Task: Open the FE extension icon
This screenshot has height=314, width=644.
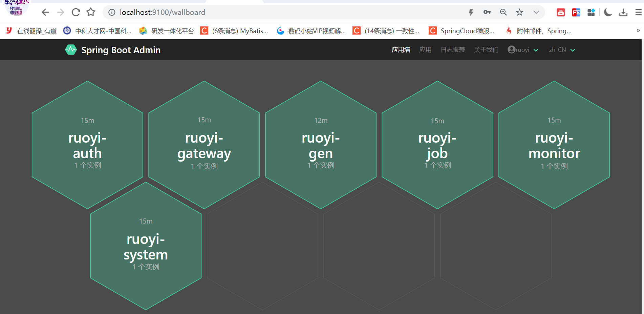Action: coord(576,13)
